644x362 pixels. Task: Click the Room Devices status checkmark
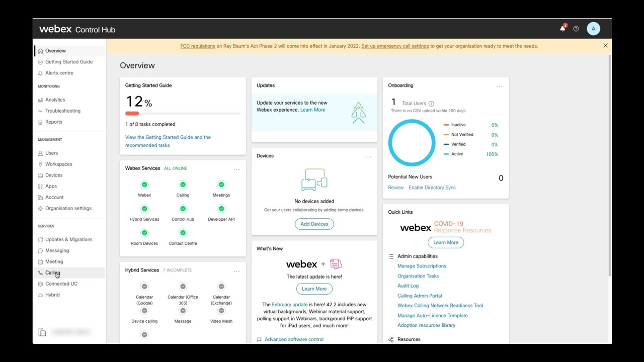tap(144, 233)
